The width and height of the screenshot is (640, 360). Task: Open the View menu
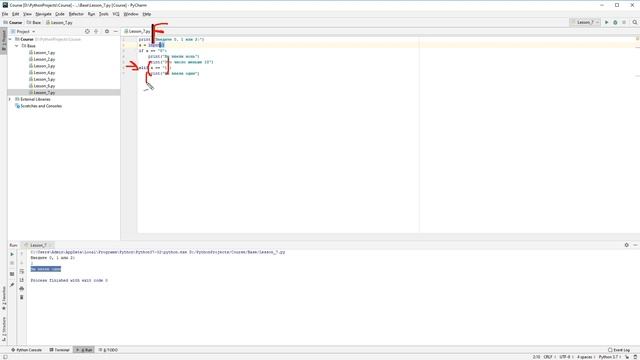coord(27,14)
